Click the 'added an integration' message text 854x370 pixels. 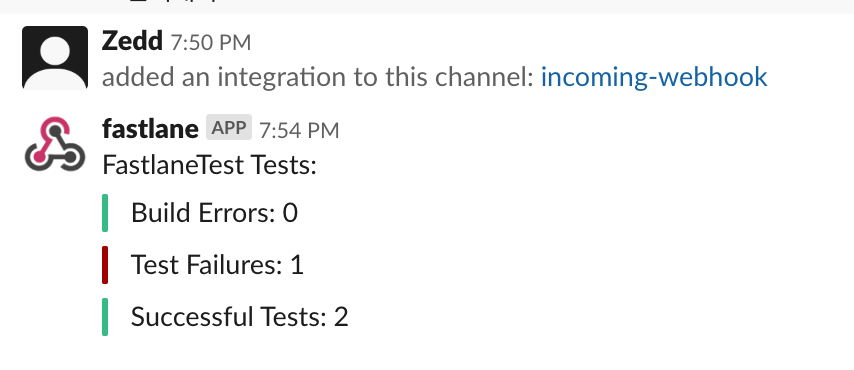(318, 77)
